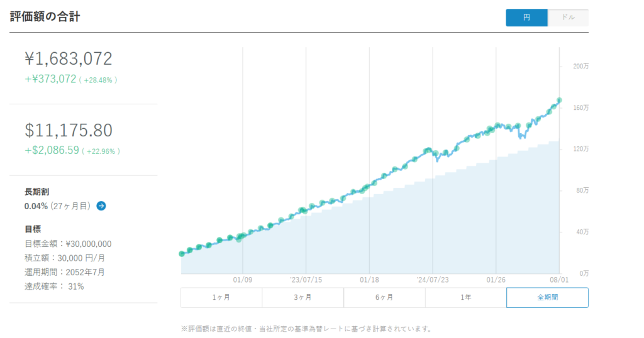
Task: Click the +$2,086.59 dollar gain
Action: (x=52, y=150)
